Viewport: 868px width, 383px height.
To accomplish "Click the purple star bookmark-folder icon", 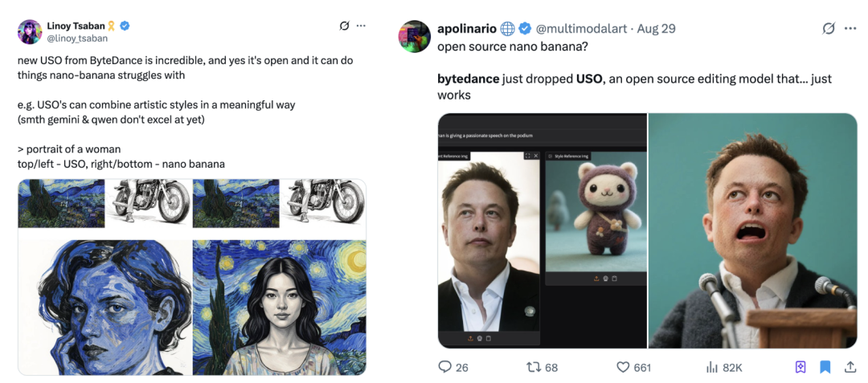I will (x=800, y=367).
